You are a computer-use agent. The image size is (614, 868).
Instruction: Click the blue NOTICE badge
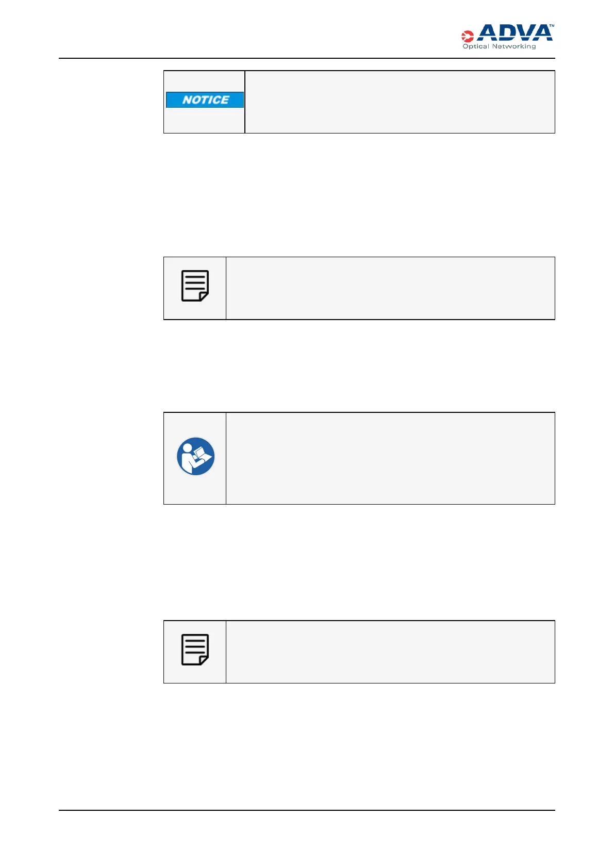pyautogui.click(x=205, y=100)
